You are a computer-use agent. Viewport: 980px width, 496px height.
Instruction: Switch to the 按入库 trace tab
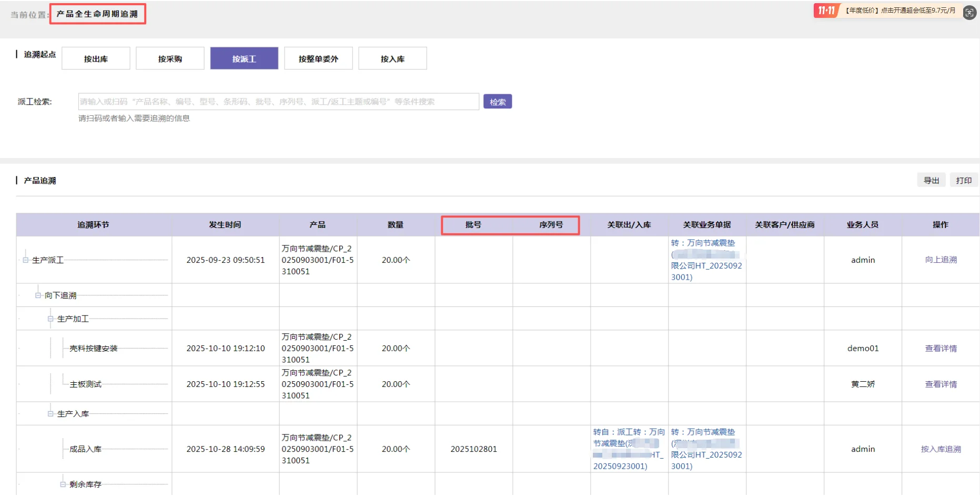coord(392,58)
